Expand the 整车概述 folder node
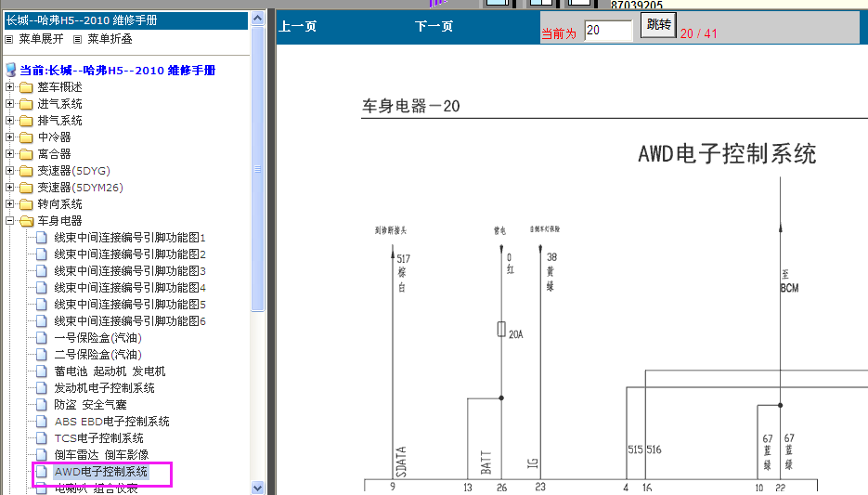Screen dimensions: 868x495 coord(10,87)
